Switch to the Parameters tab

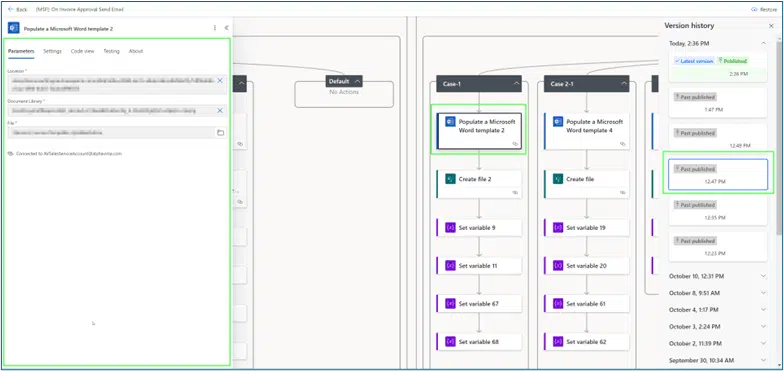pos(21,51)
